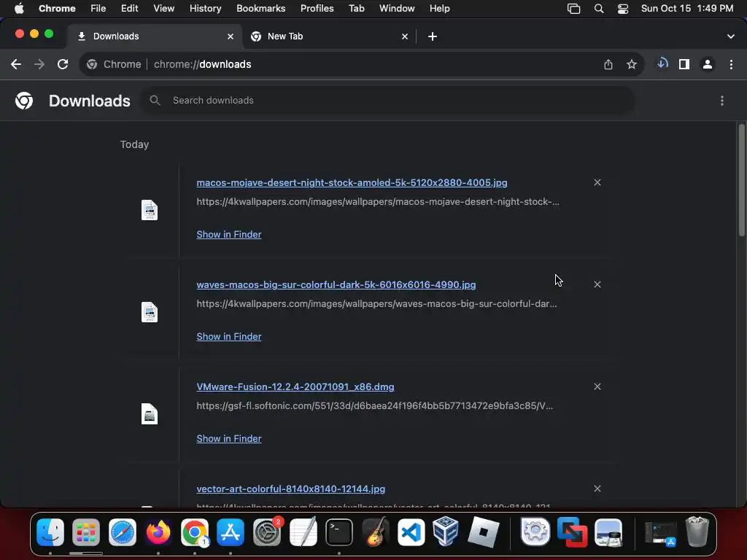Close the Downloads tab
This screenshot has width=747, height=560.
(x=231, y=36)
